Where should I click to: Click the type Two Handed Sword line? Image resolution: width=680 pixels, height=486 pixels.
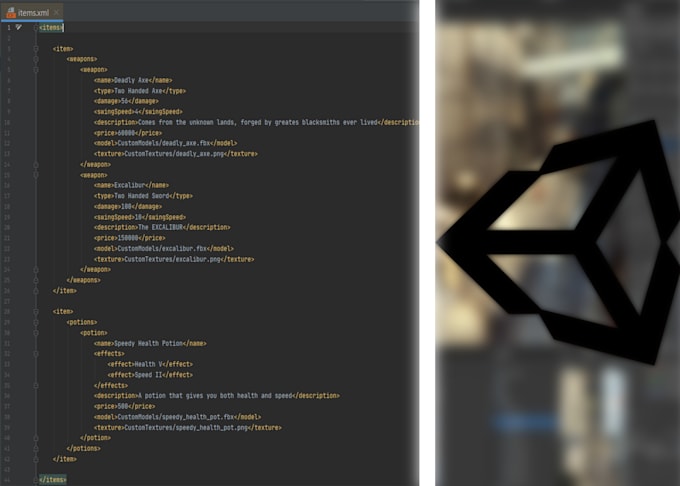(x=143, y=196)
